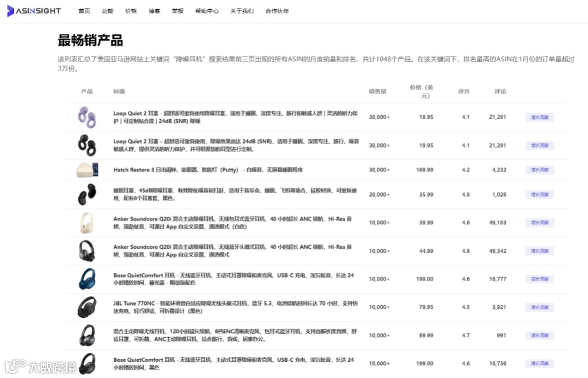
Task: Click 增长洞察 for white Anker Soundcore Q20i
Action: tap(540, 223)
